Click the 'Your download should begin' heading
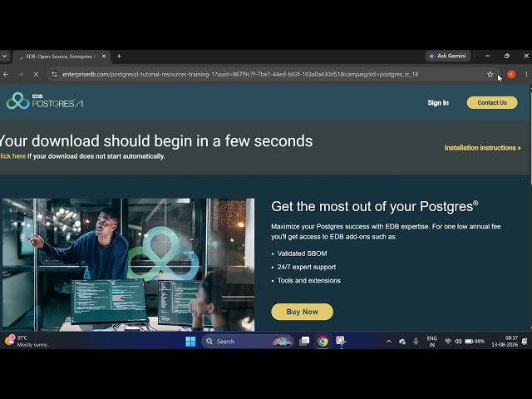 click(156, 140)
